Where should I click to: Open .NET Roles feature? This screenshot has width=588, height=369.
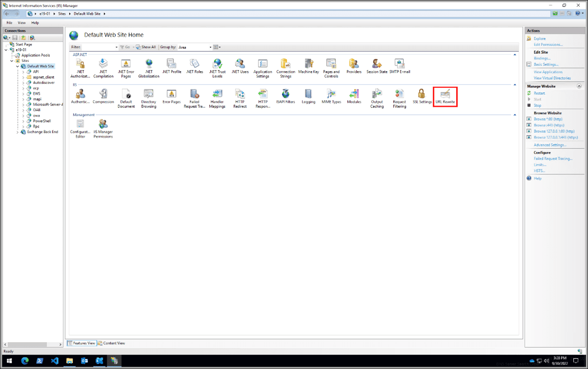click(x=194, y=66)
